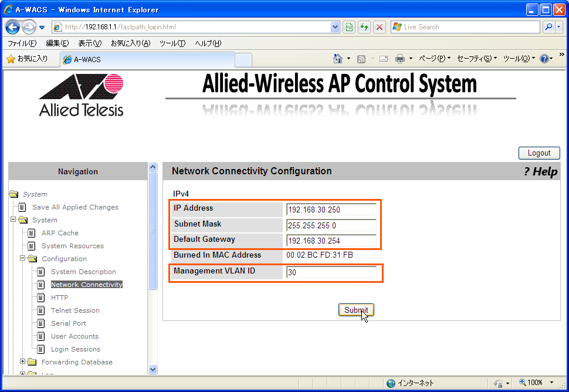Click the Logout button
Screen dimensions: 569x392
pos(539,153)
